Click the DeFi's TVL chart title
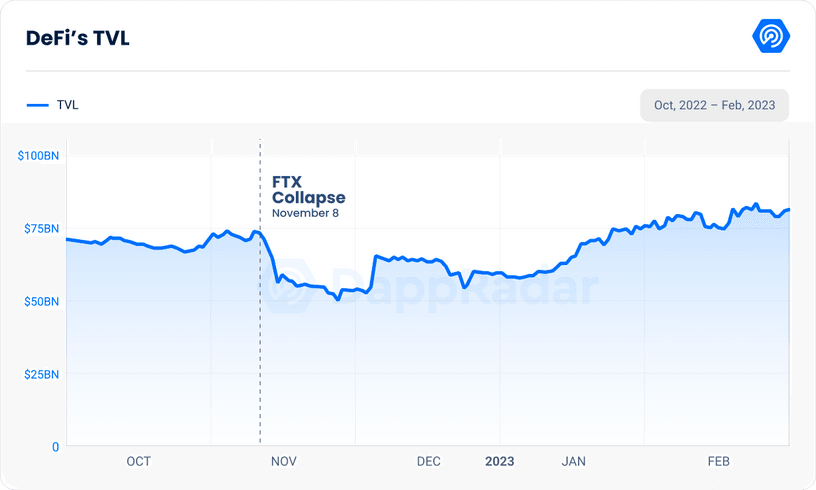816x490 pixels. [78, 38]
